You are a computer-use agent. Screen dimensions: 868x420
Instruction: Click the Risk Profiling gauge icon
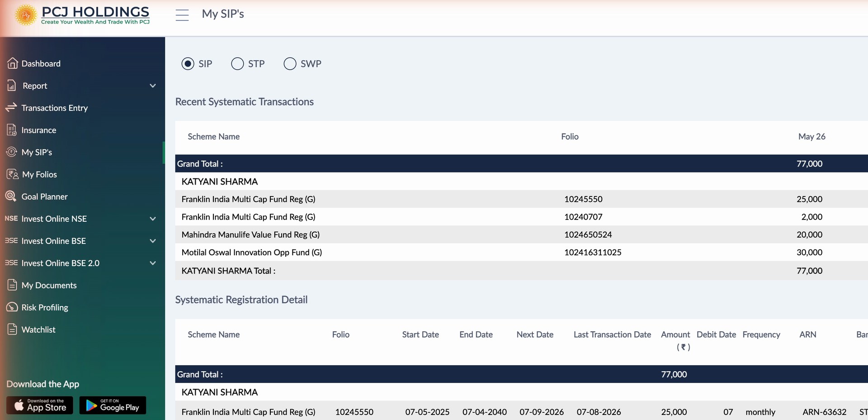click(12, 307)
